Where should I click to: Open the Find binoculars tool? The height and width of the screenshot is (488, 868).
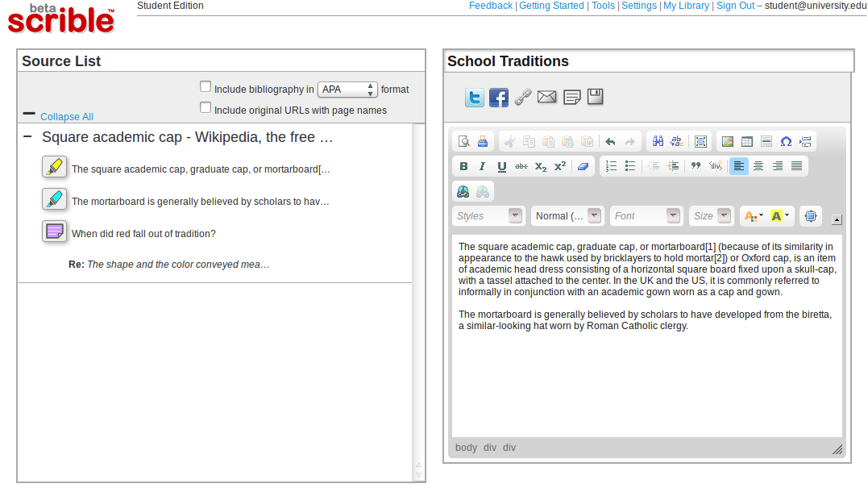pyautogui.click(x=658, y=142)
